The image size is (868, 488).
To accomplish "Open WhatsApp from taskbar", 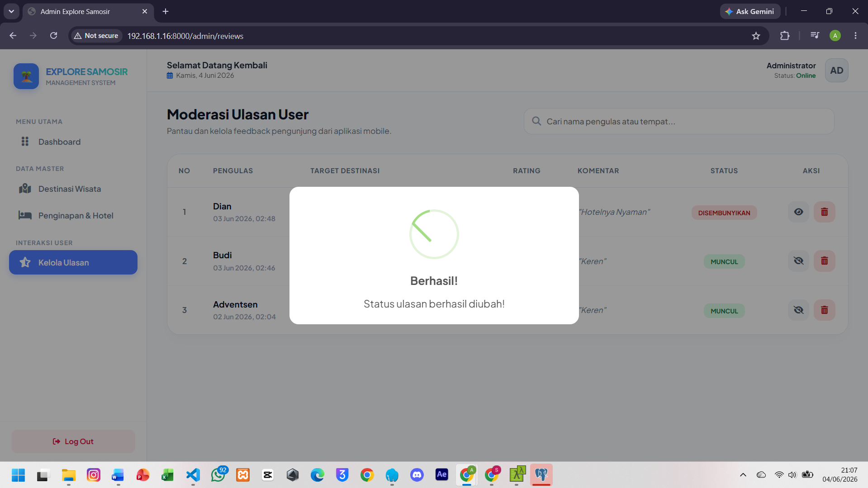I will pyautogui.click(x=218, y=475).
